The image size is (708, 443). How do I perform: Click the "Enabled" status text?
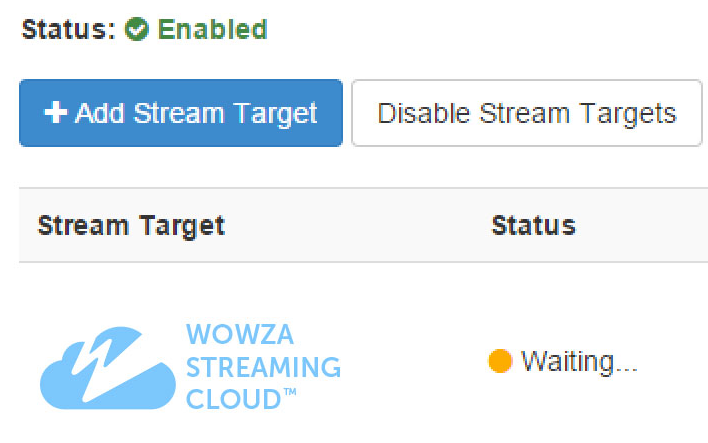point(212,30)
